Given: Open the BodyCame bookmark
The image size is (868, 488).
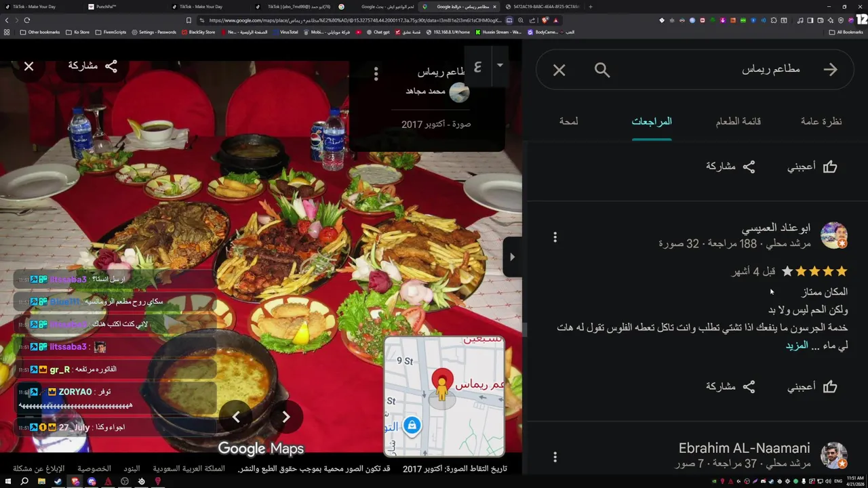Looking at the screenshot, I should pos(543,32).
